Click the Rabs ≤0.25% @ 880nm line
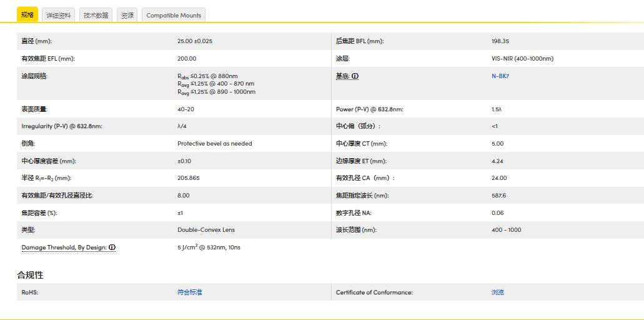Image resolution: width=644 pixels, height=320 pixels. [x=207, y=76]
